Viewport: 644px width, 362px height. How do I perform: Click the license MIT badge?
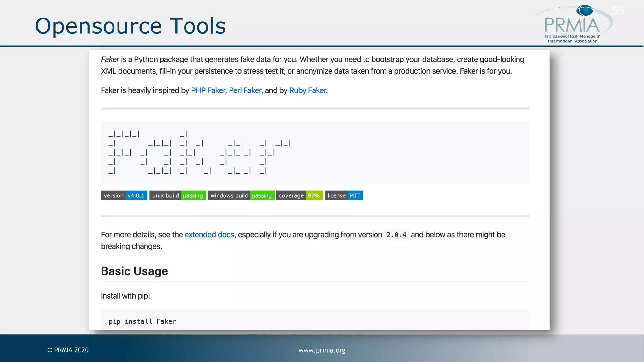point(343,195)
